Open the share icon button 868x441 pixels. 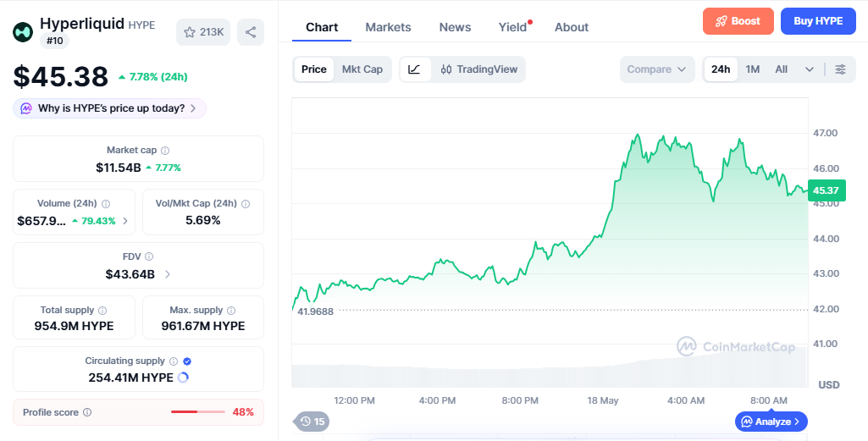coord(251,32)
